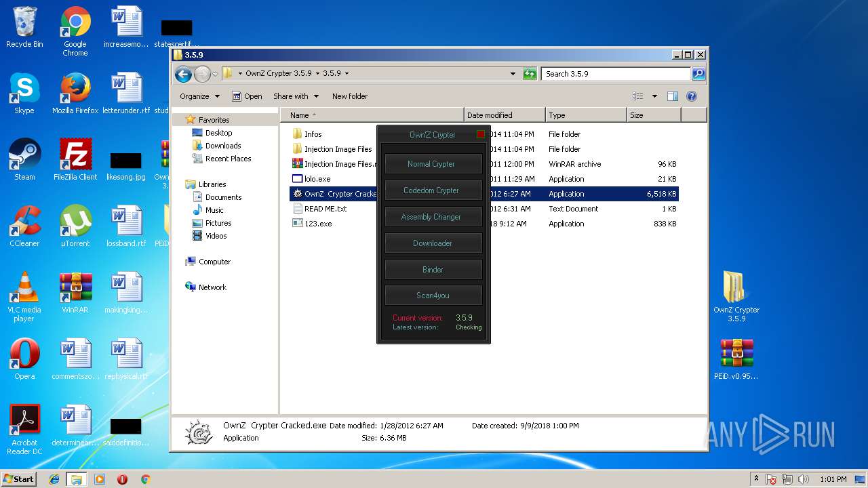Viewport: 868px width, 488px height.
Task: Select the VLC media player desktop icon
Action: (24, 297)
